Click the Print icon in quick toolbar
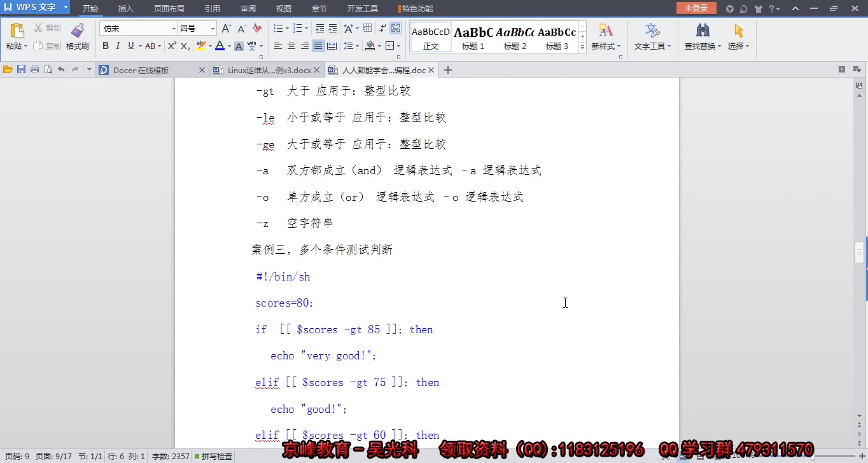The image size is (868, 463). click(34, 69)
